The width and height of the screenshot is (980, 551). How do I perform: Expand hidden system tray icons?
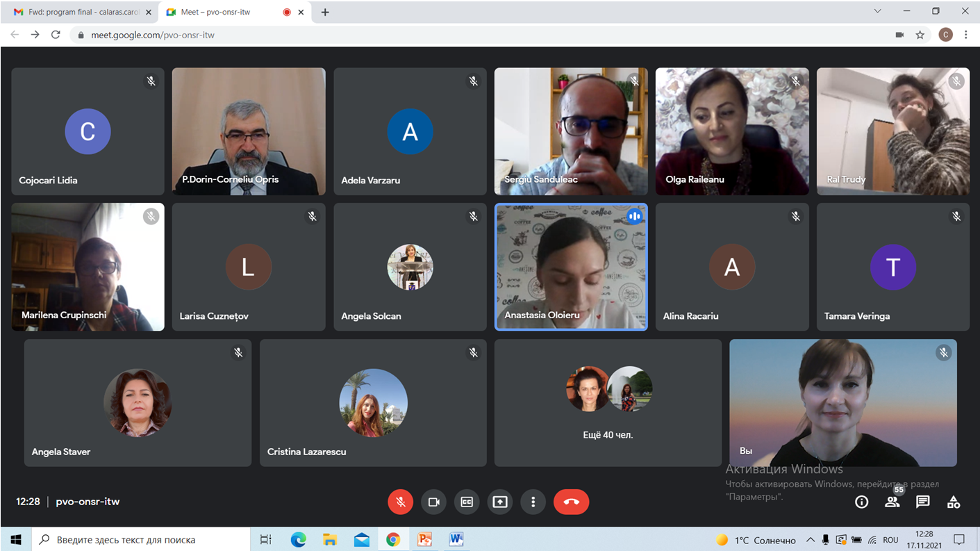click(810, 540)
